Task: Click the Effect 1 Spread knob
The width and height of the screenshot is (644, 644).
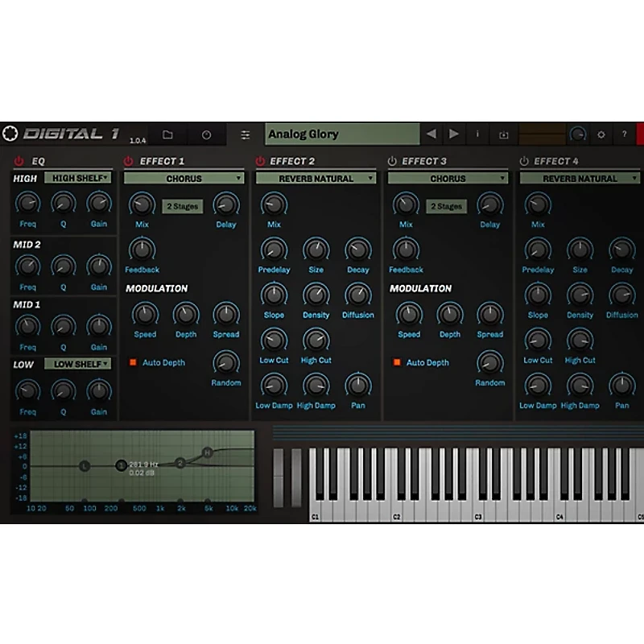Action: coord(226,315)
